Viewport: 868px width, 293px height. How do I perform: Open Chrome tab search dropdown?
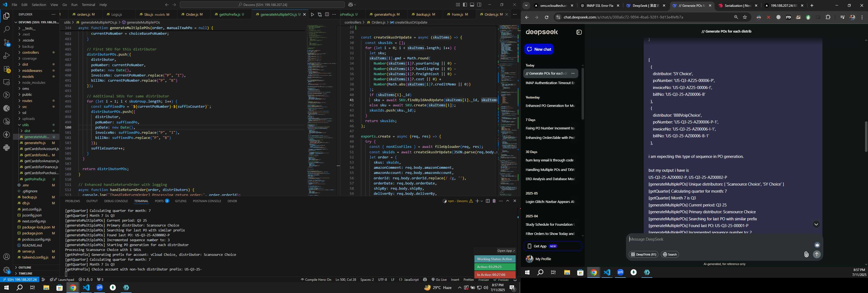(526, 5)
